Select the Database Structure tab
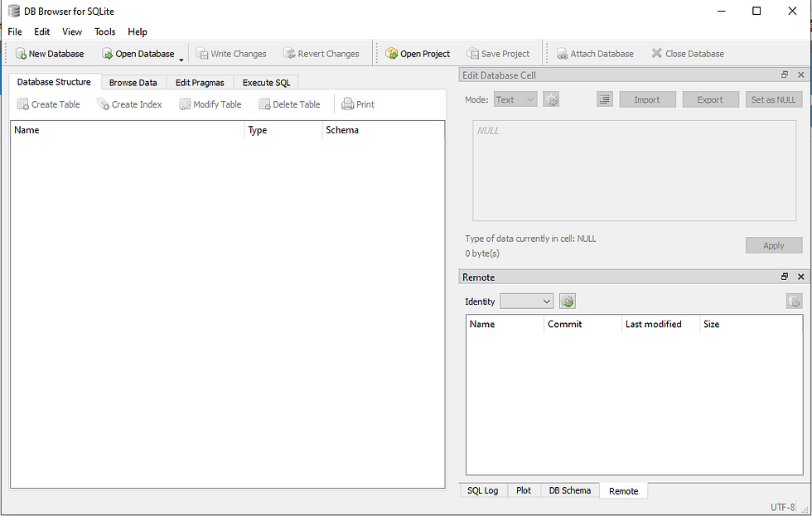The width and height of the screenshot is (812, 516). tap(54, 82)
